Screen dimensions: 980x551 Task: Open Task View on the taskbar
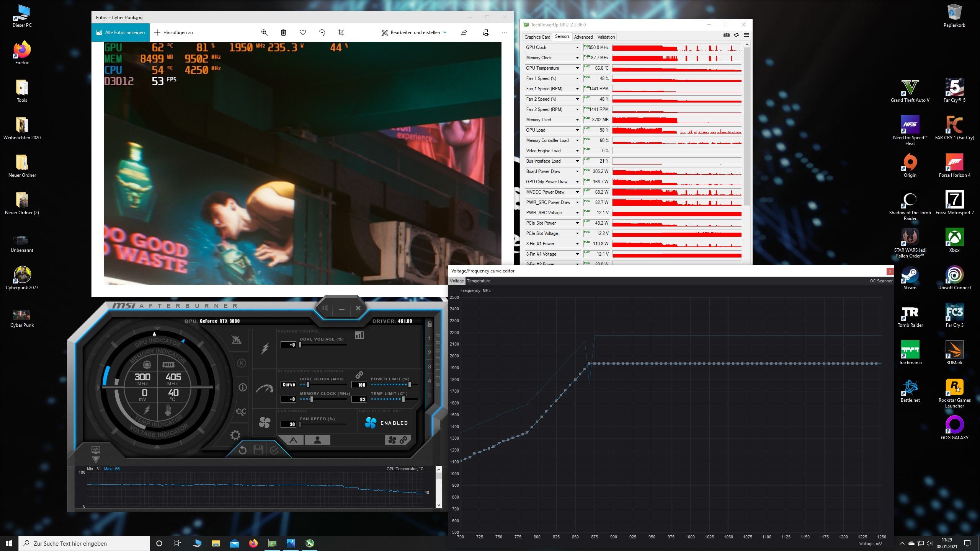tap(178, 543)
